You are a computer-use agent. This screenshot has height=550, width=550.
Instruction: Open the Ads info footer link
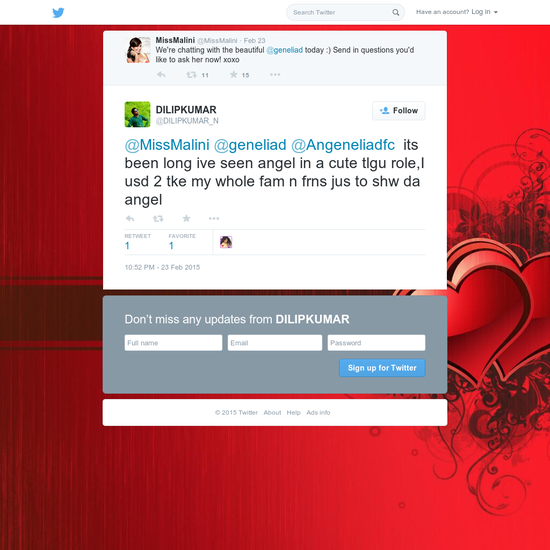pyautogui.click(x=318, y=412)
